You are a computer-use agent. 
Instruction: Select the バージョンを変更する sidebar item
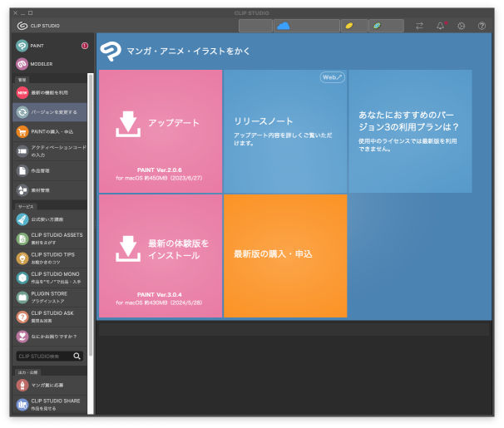click(50, 112)
